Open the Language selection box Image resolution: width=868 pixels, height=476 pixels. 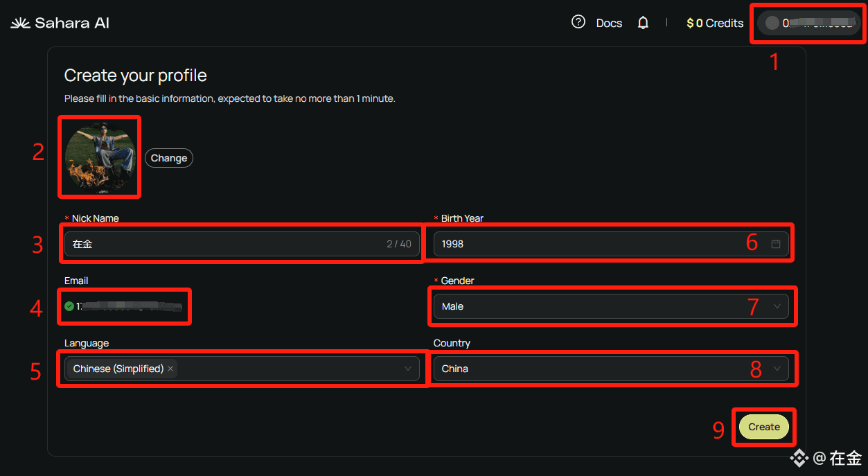[x=291, y=369]
